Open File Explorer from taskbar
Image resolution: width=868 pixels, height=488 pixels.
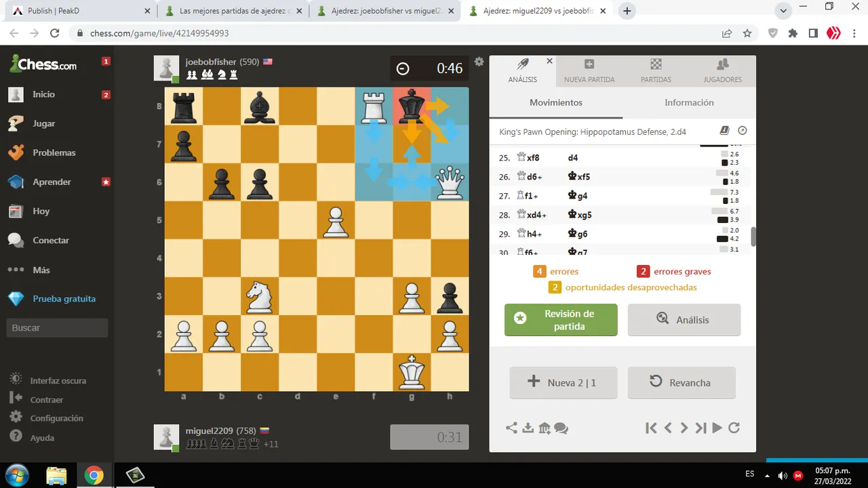pos(56,475)
